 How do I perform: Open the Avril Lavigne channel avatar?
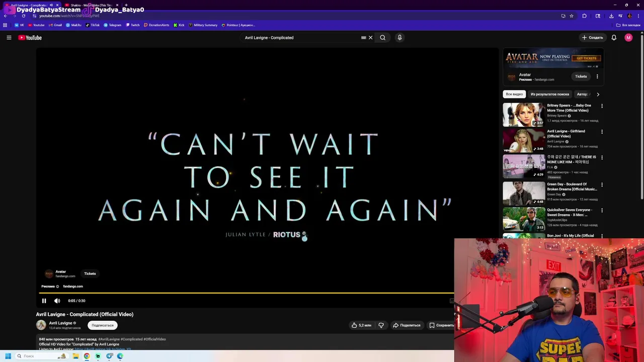click(41, 325)
